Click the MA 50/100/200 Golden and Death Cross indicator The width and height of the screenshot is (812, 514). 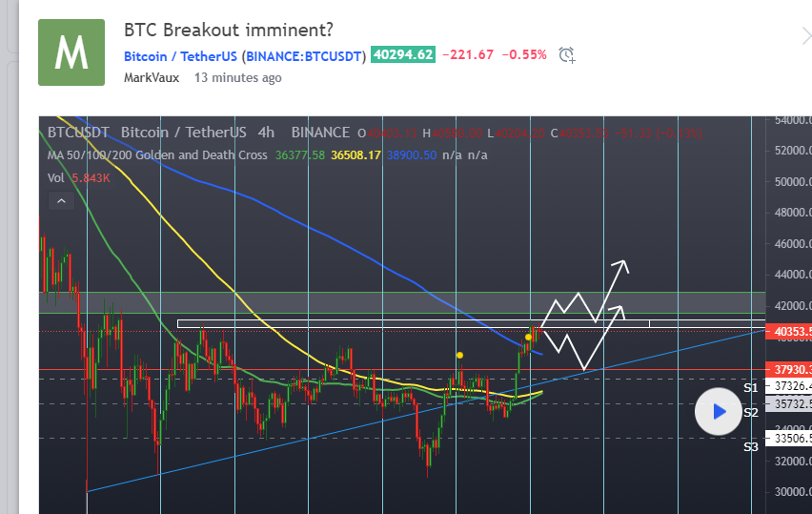pos(157,154)
